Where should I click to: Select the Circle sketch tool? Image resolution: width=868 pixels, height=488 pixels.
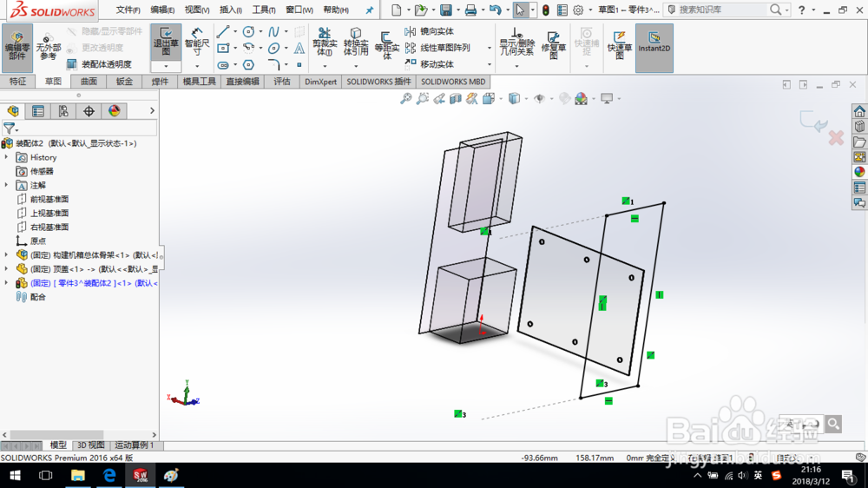(x=248, y=31)
